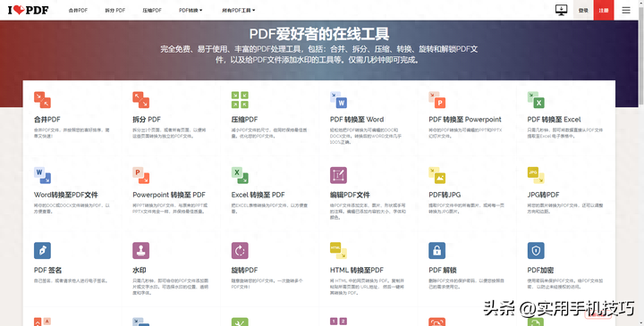
Task: Click the PDF 转换至 Word icon
Action: (x=338, y=100)
